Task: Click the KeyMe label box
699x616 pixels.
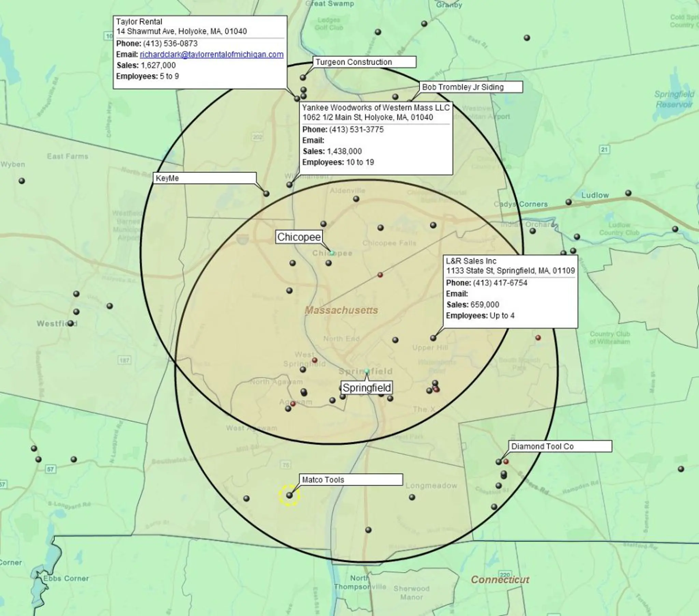Action: [x=204, y=178]
